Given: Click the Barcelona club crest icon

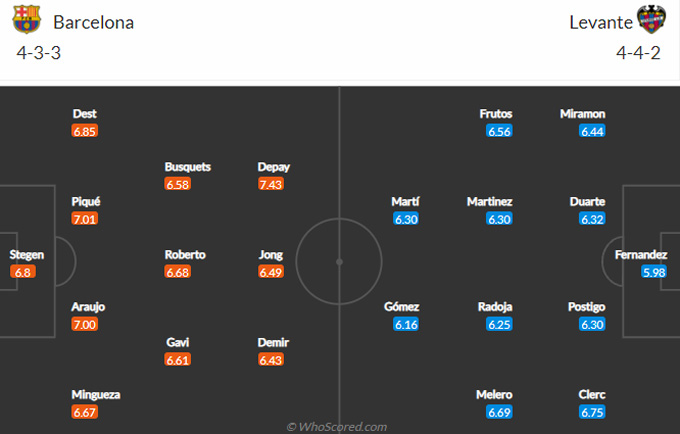Looking at the screenshot, I should coord(26,20).
